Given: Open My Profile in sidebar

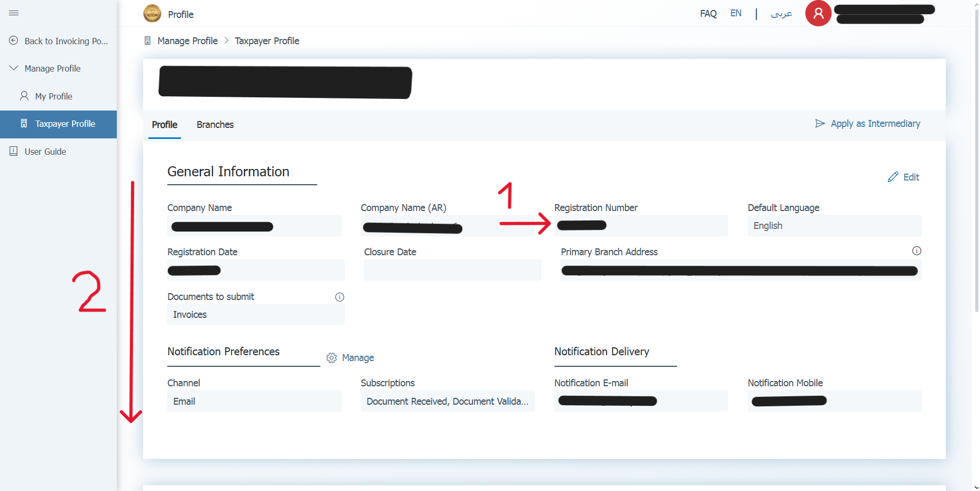Looking at the screenshot, I should (x=53, y=96).
